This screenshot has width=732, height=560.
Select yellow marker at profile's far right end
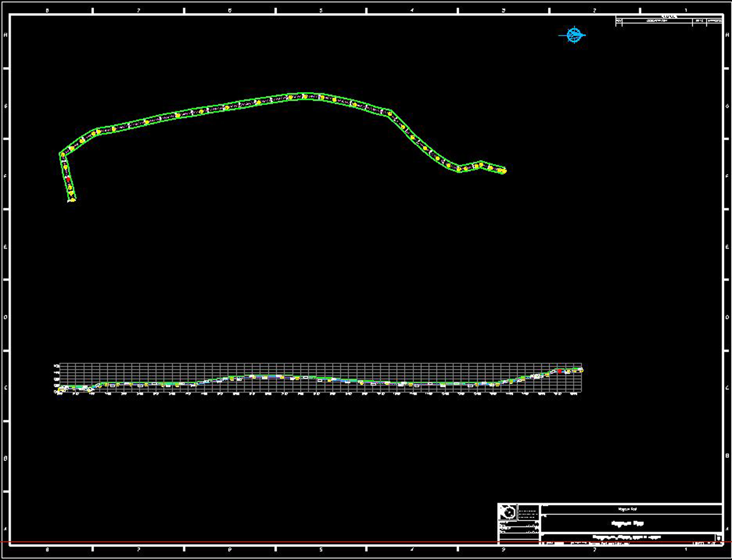580,370
